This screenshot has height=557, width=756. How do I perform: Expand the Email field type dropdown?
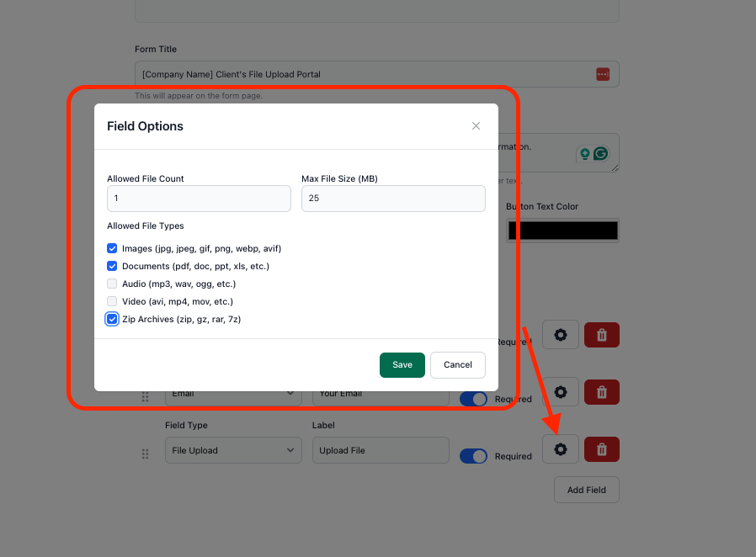point(232,394)
